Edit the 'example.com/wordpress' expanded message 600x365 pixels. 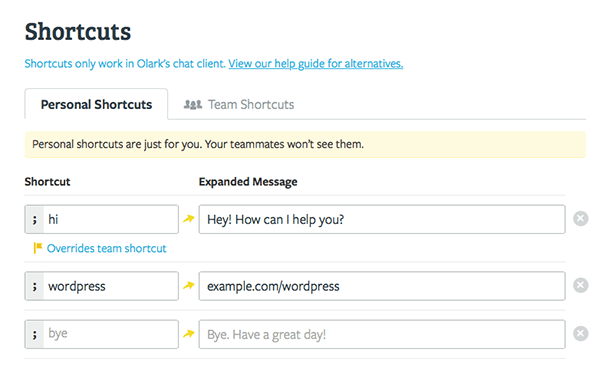pos(382,286)
